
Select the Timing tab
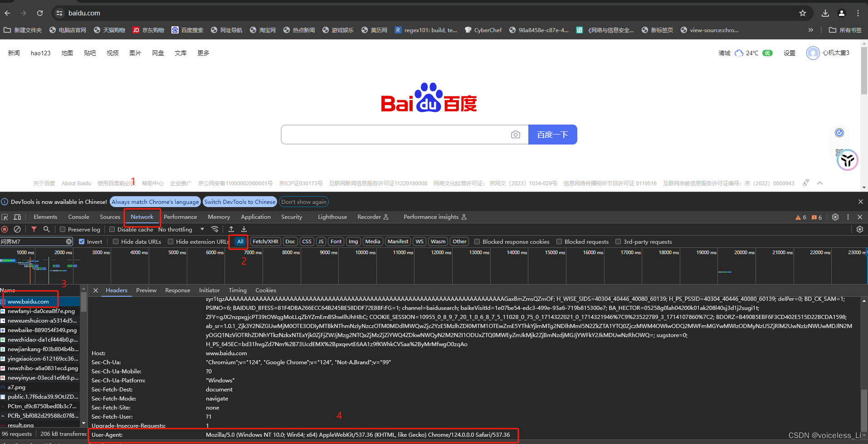point(238,290)
